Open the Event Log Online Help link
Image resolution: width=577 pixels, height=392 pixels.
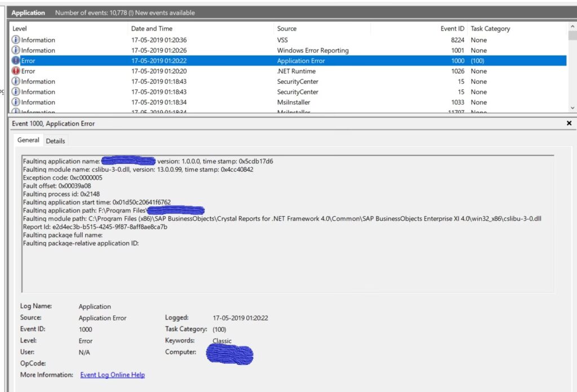pos(112,375)
